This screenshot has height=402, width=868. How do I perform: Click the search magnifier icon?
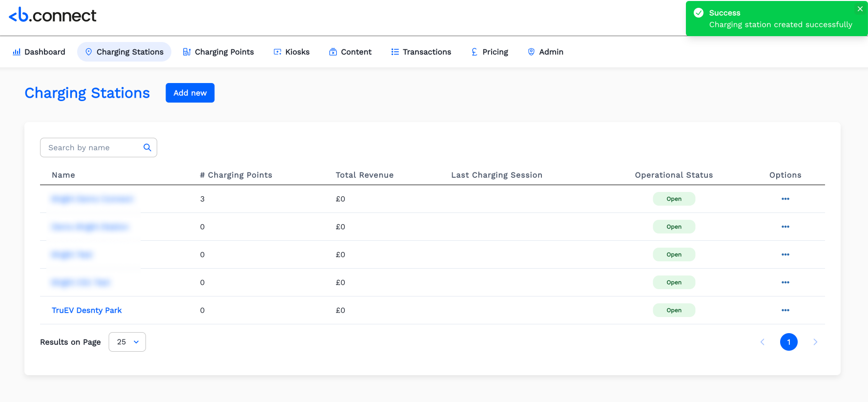[147, 148]
